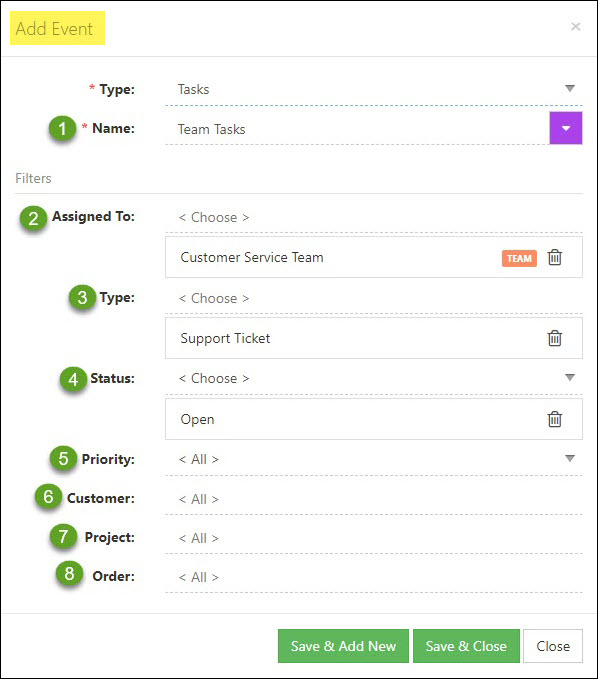Select the Order filter All field
This screenshot has width=598, height=679.
tap(374, 577)
